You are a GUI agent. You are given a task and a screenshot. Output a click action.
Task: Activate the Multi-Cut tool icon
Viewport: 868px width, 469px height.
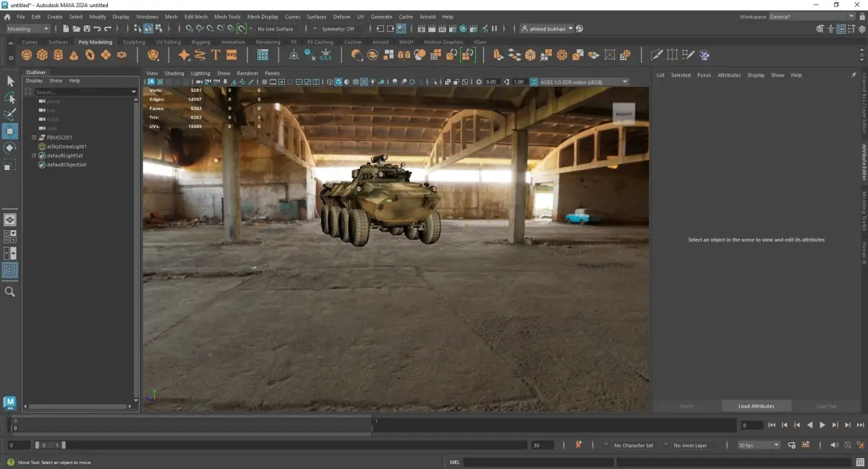click(657, 55)
